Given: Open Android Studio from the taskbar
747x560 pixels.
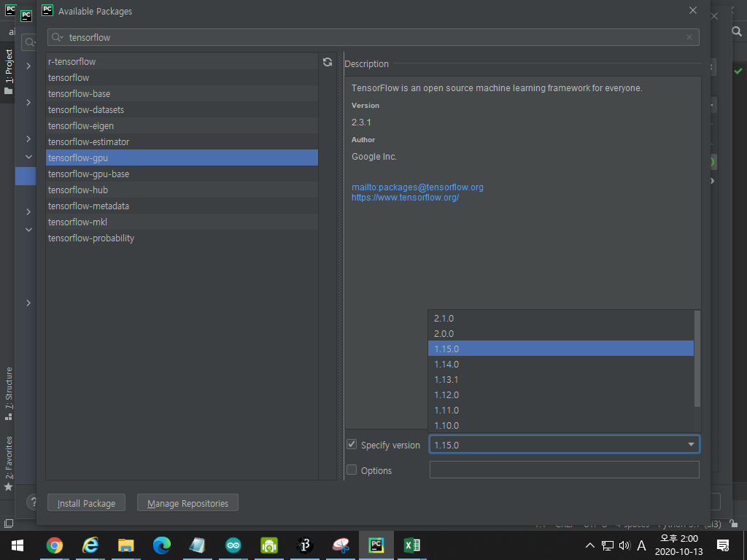Looking at the screenshot, I should point(268,545).
